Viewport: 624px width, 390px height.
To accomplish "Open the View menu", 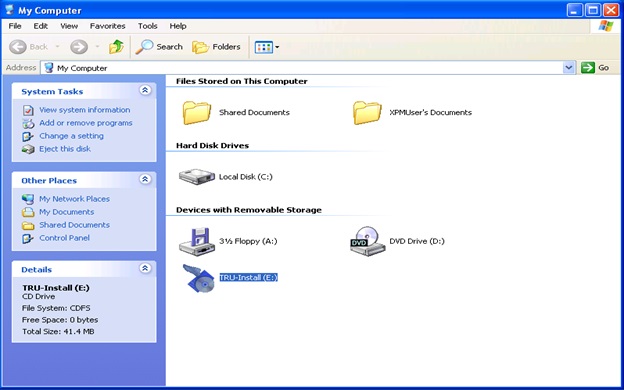I will point(69,26).
